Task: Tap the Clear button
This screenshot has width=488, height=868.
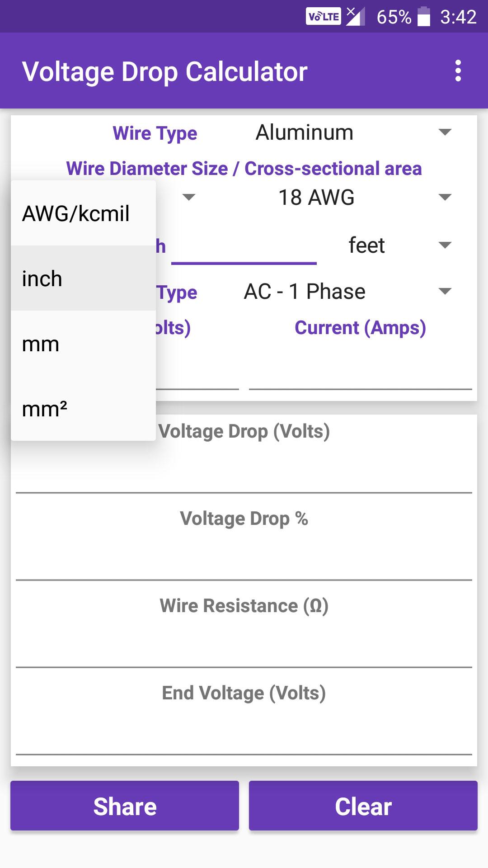Action: (363, 806)
